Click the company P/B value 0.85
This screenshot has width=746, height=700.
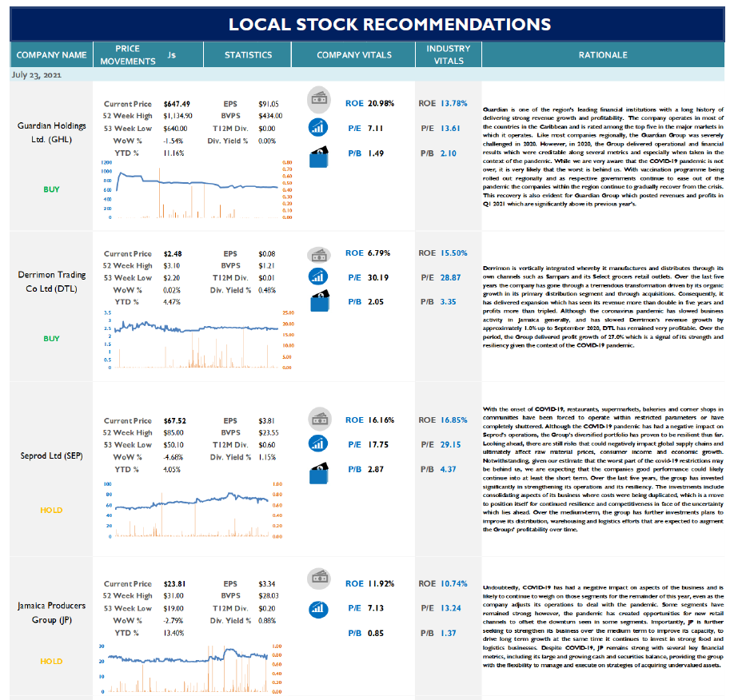point(375,633)
